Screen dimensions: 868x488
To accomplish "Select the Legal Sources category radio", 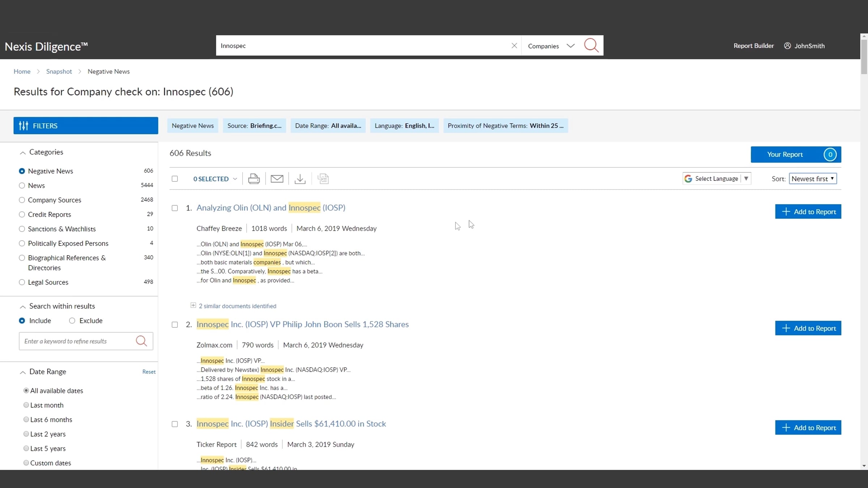I will pos(22,282).
